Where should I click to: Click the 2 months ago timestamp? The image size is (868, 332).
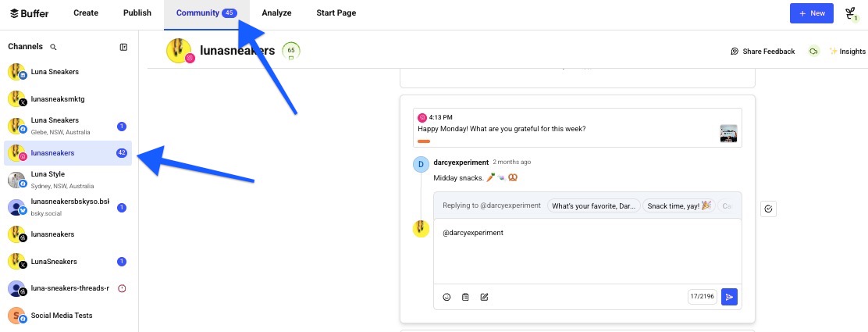point(512,162)
